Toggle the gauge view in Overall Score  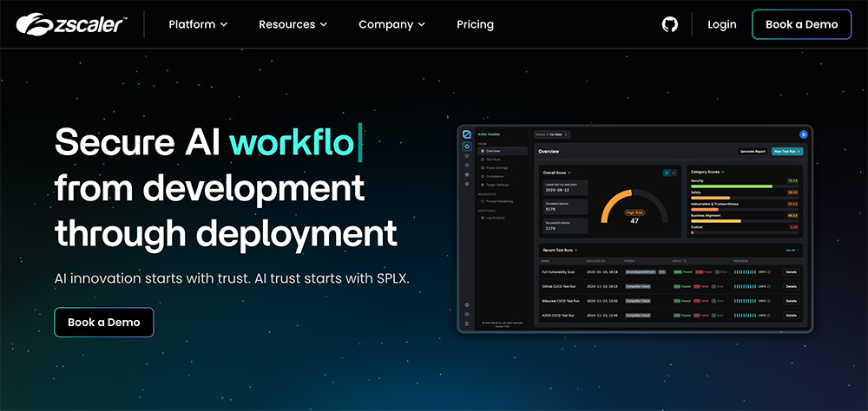pyautogui.click(x=667, y=173)
